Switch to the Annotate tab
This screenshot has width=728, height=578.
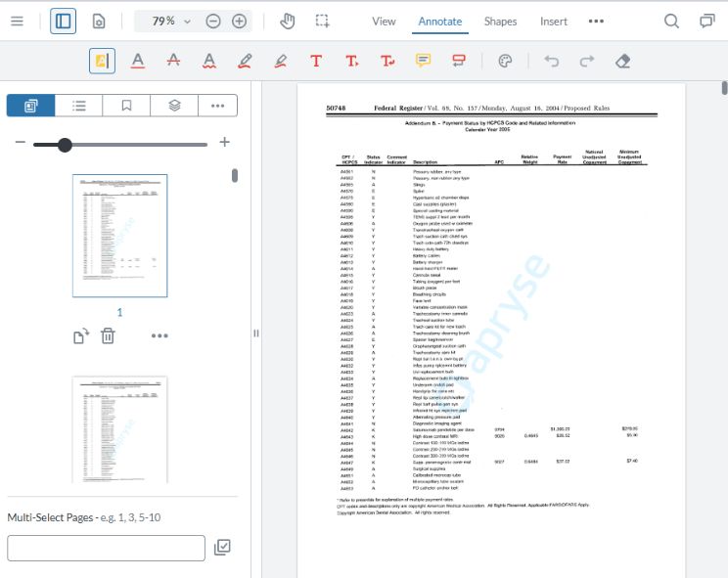pyautogui.click(x=439, y=22)
